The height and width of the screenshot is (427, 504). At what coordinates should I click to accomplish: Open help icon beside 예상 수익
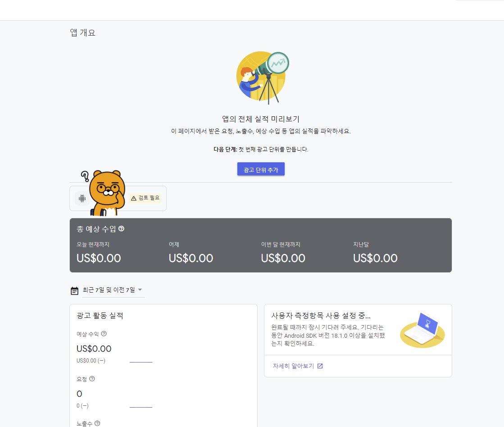pos(104,334)
